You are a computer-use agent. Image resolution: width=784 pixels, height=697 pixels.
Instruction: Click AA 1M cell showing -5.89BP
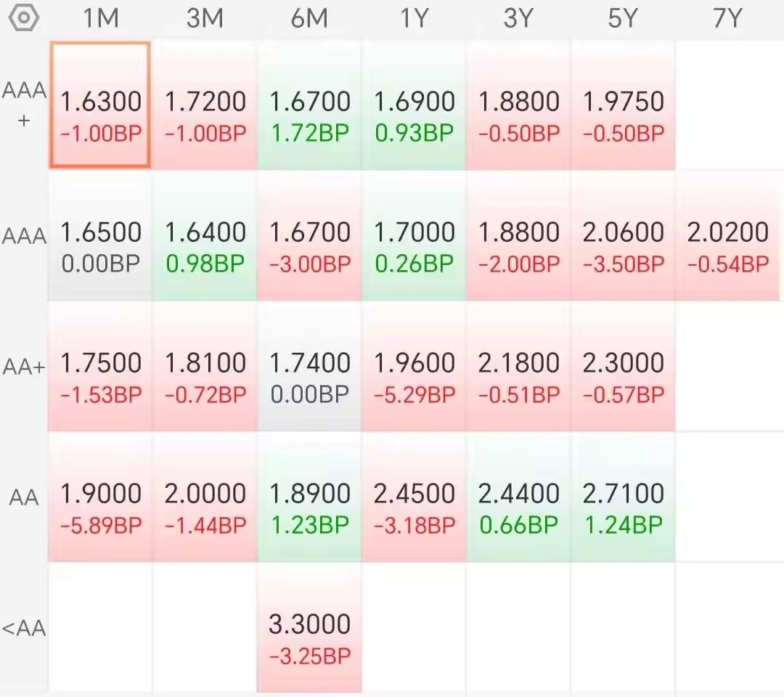coord(100,497)
